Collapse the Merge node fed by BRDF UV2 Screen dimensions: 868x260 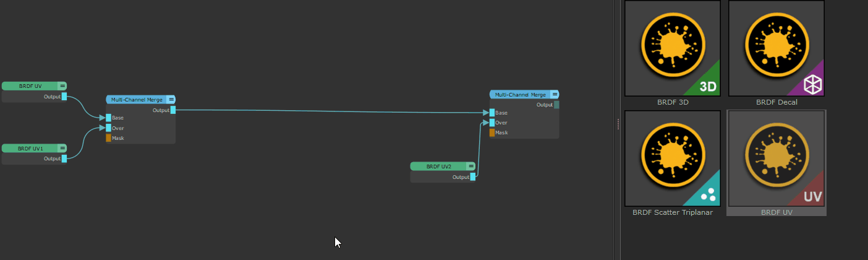(x=555, y=95)
